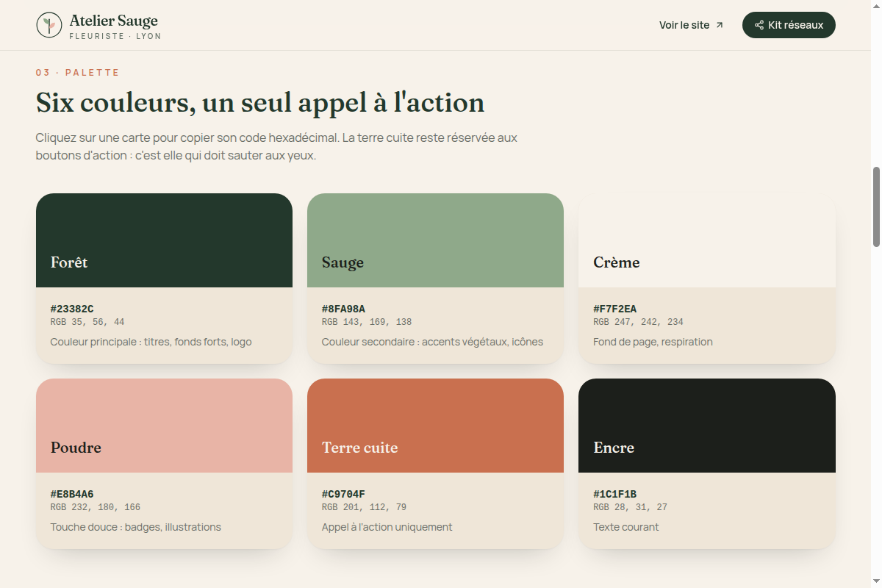This screenshot has height=588, width=882.
Task: Click the RGB 143, 169, 138 value
Action: coord(367,323)
